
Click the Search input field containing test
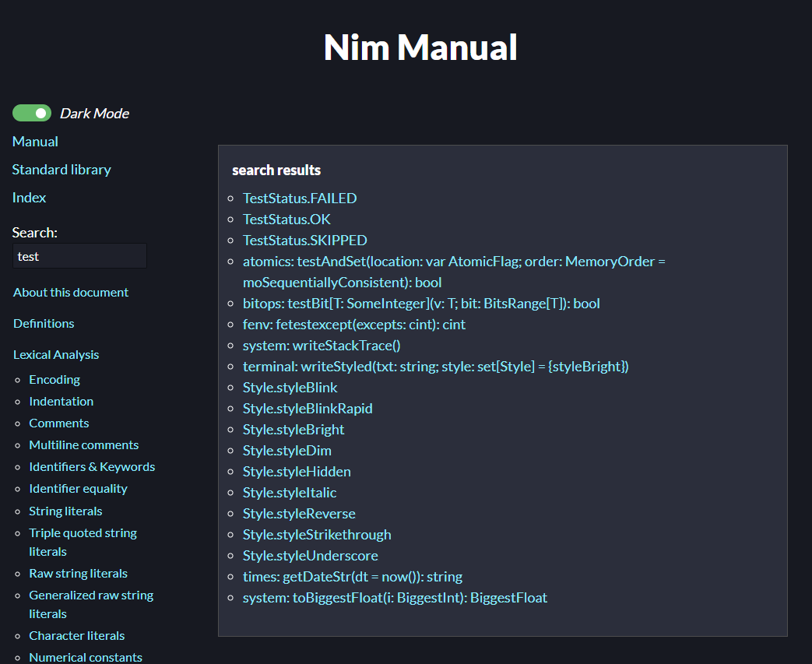pos(79,256)
